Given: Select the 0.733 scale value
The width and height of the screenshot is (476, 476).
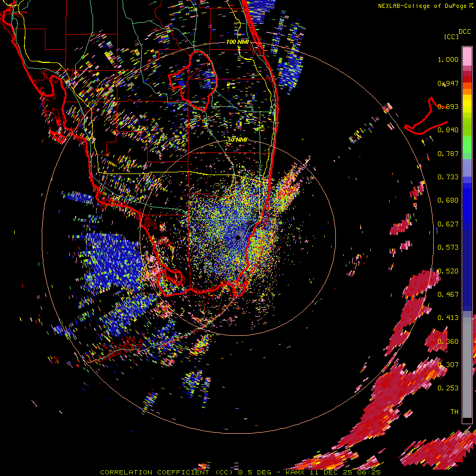Looking at the screenshot, I should (x=448, y=177).
